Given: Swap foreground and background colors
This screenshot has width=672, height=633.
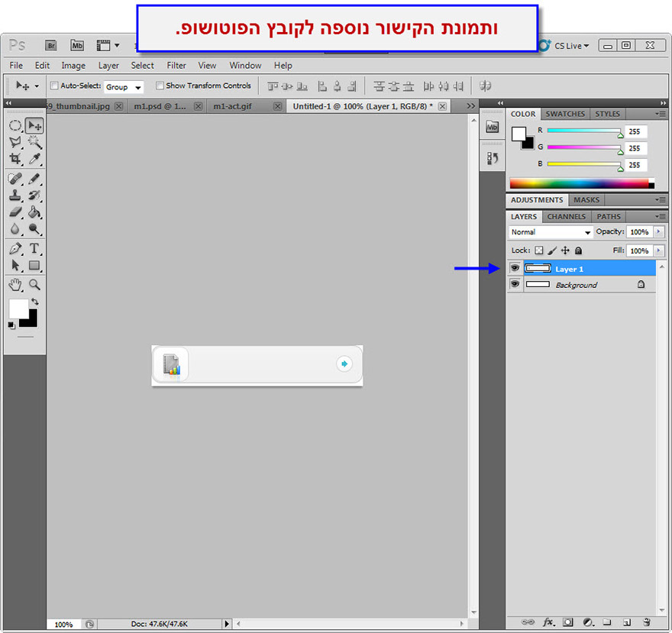Looking at the screenshot, I should 35,302.
